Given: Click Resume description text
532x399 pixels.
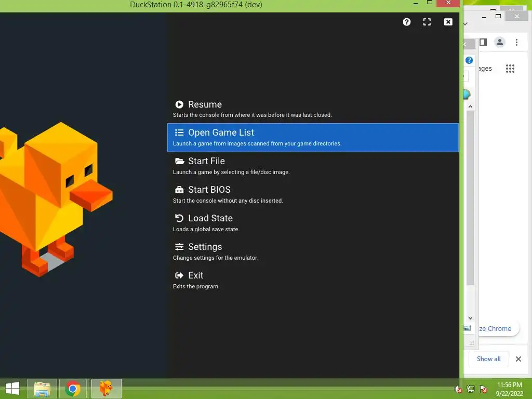Looking at the screenshot, I should pos(252,115).
